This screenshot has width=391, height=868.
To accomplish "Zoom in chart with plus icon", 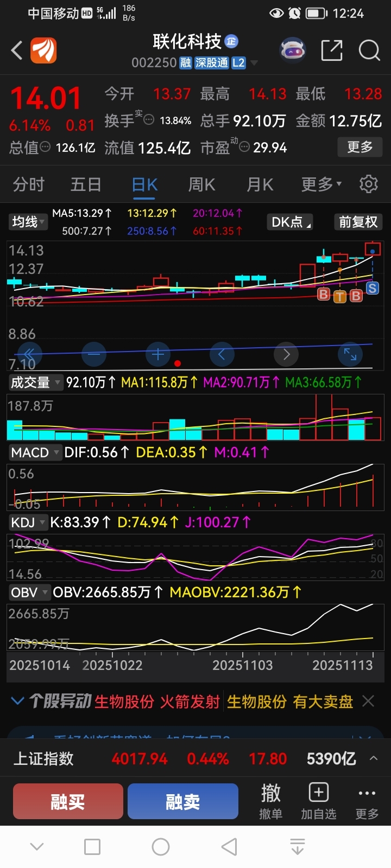I will click(x=158, y=354).
